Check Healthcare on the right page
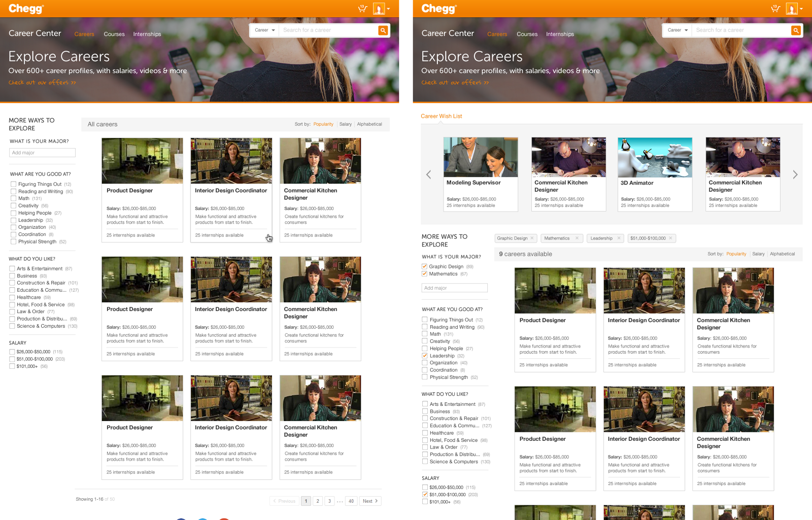 coord(425,433)
